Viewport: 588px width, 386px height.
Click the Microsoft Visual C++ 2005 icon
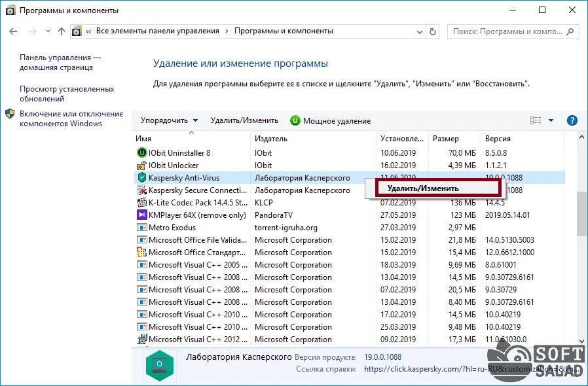click(x=141, y=264)
